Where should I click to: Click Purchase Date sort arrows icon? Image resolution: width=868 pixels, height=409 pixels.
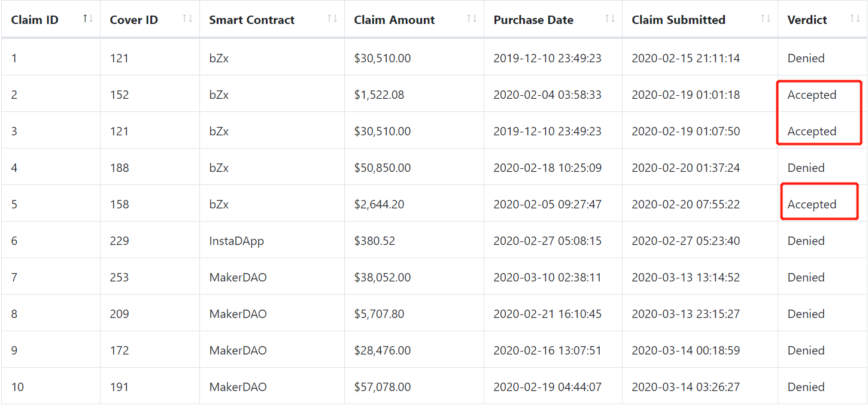click(610, 19)
